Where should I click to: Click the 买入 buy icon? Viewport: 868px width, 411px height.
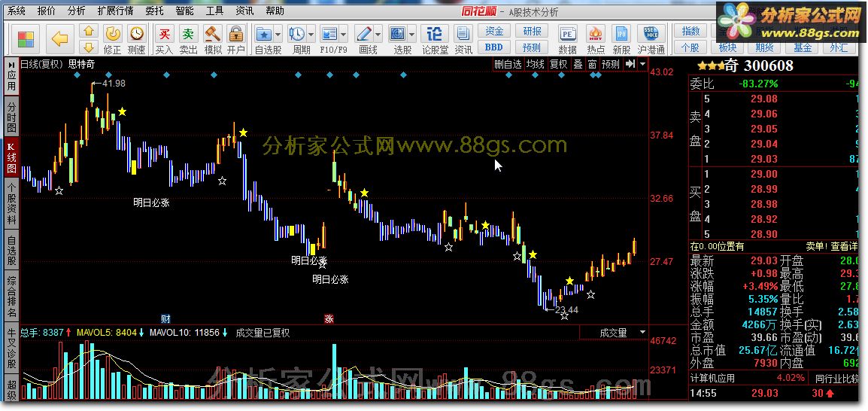point(165,34)
